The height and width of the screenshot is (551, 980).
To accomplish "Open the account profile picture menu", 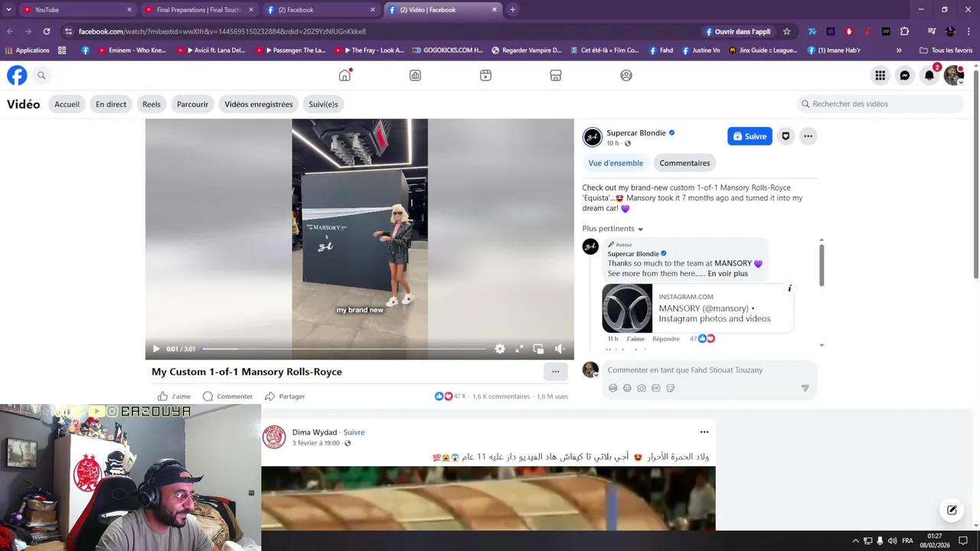I will 953,75.
